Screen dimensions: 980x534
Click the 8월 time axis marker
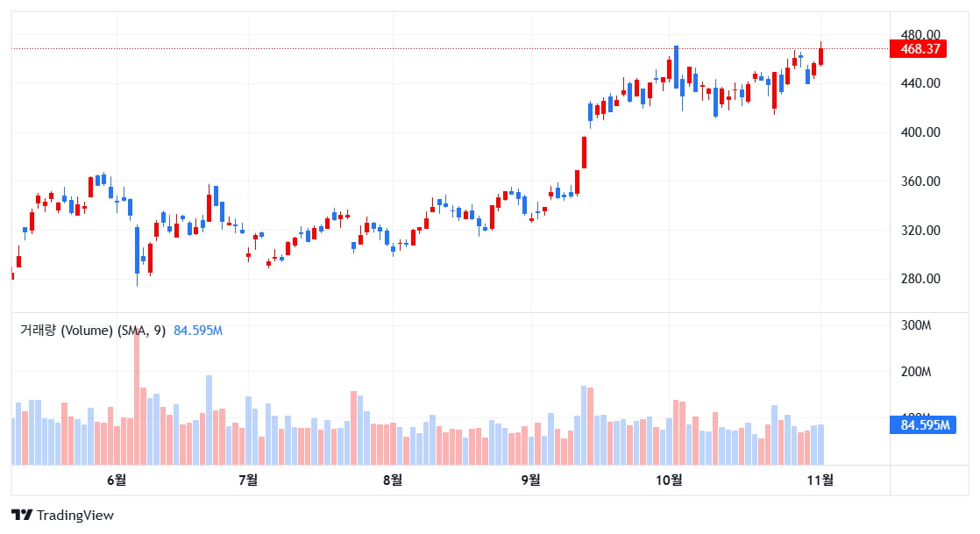(x=393, y=479)
